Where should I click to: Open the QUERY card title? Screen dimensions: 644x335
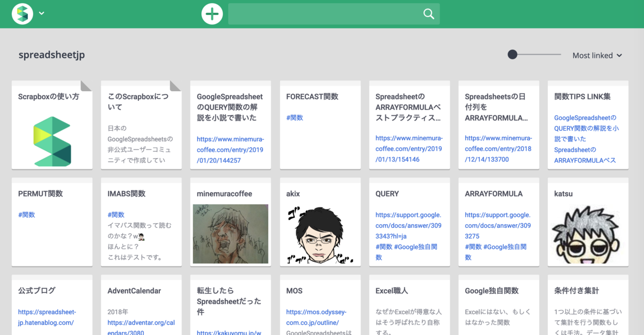coord(387,193)
